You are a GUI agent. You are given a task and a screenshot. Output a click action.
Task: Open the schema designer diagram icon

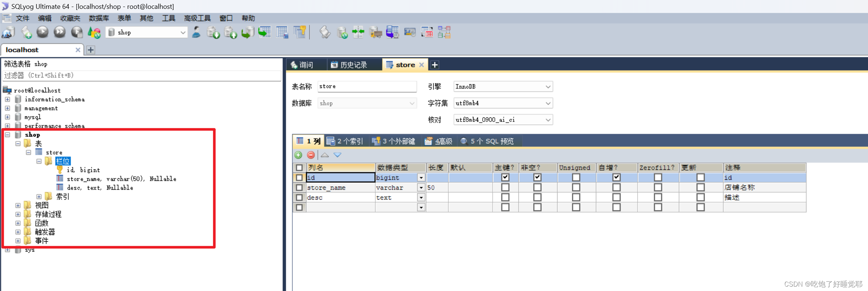coord(444,32)
